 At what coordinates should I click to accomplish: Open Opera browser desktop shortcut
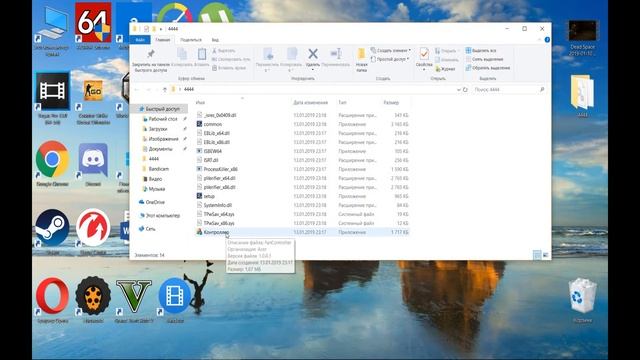52,300
